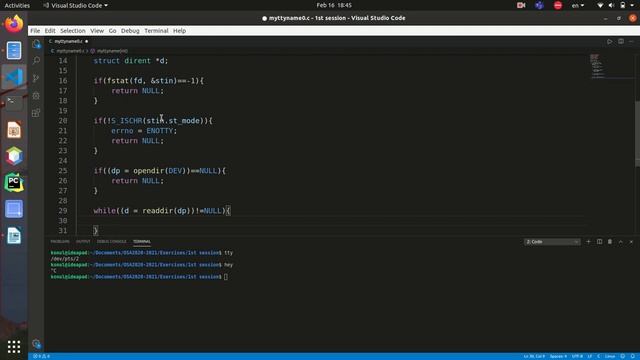Run the code with the play icon
The image size is (640, 360).
pos(609,41)
